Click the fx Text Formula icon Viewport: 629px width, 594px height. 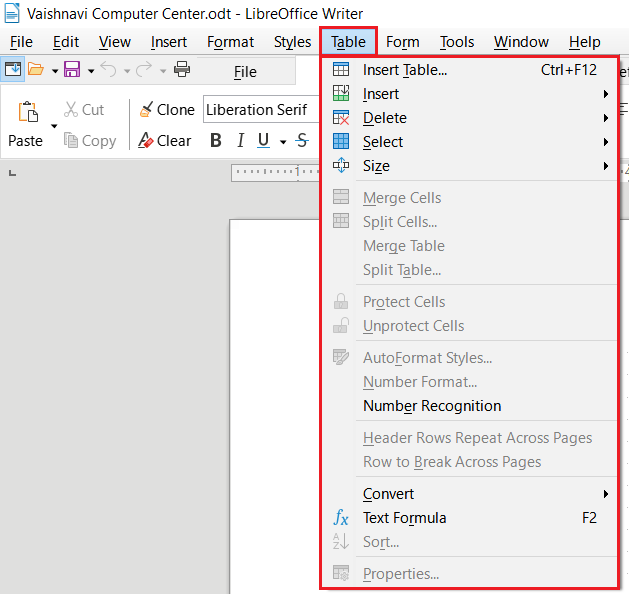(341, 517)
